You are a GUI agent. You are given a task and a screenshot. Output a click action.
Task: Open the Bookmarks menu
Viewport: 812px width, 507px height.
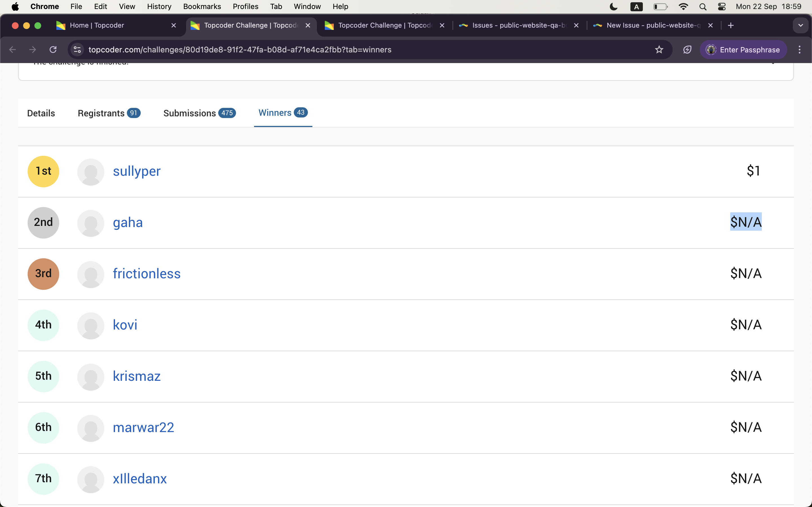click(202, 7)
